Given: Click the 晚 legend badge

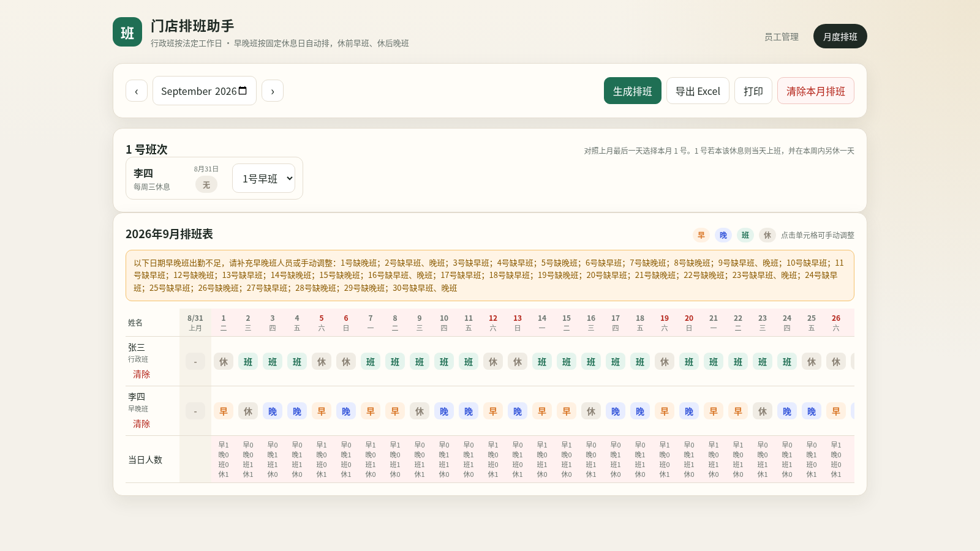Looking at the screenshot, I should pos(723,235).
